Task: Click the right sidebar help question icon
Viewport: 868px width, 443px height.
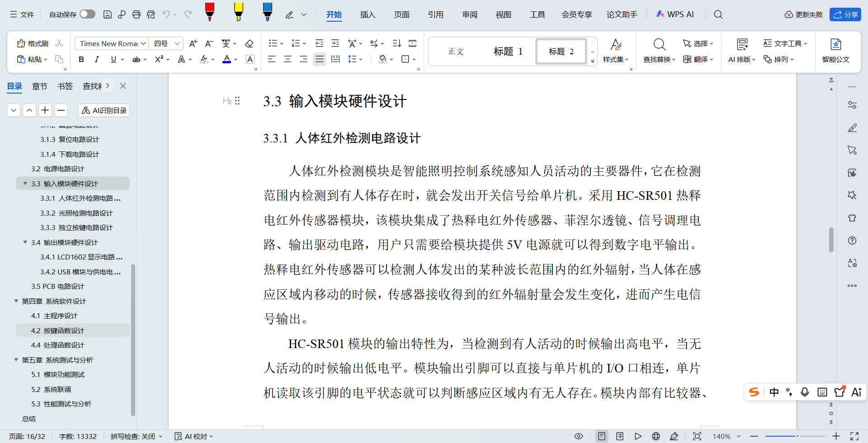Action: tap(852, 240)
